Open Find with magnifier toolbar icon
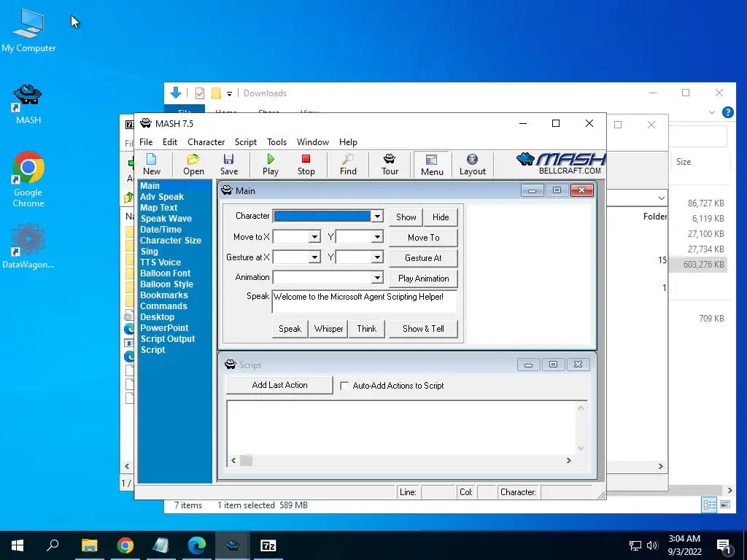Screen dimensions: 747x560 pos(348,164)
